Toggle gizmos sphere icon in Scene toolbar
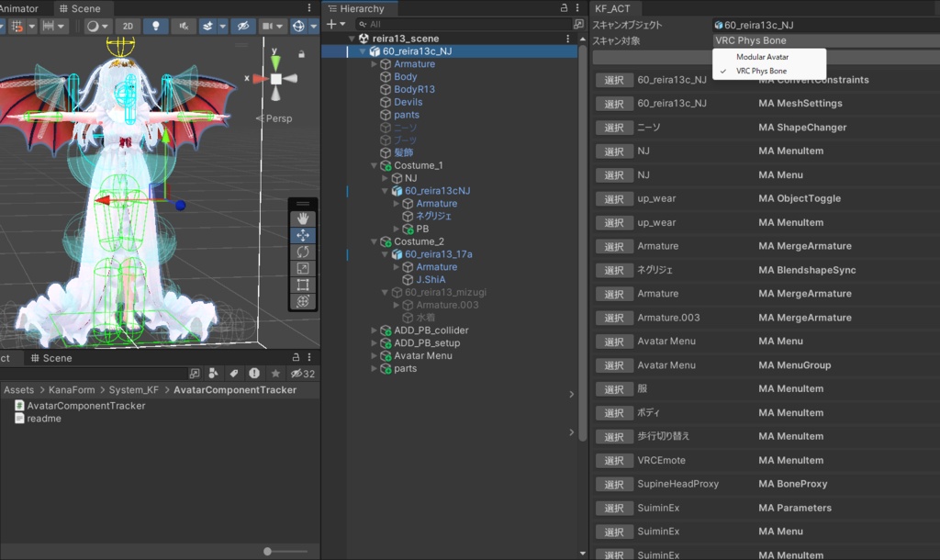The image size is (940, 560). pyautogui.click(x=298, y=26)
